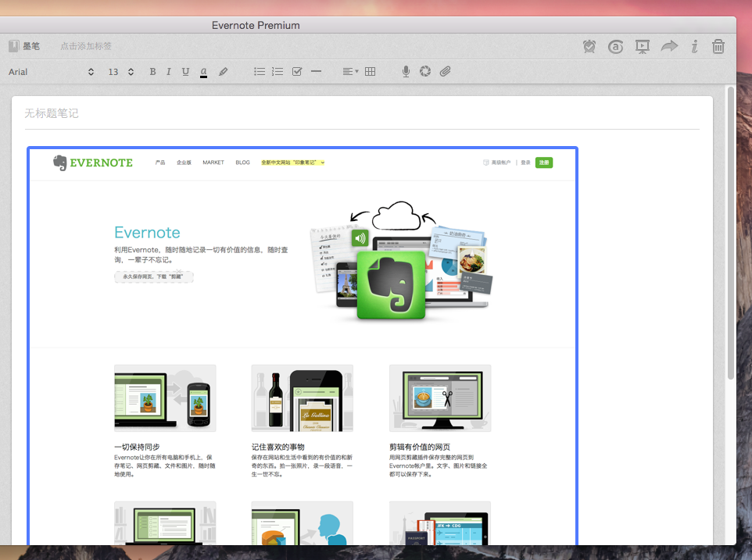Insert a numbered list
The image size is (752, 560).
click(x=278, y=71)
